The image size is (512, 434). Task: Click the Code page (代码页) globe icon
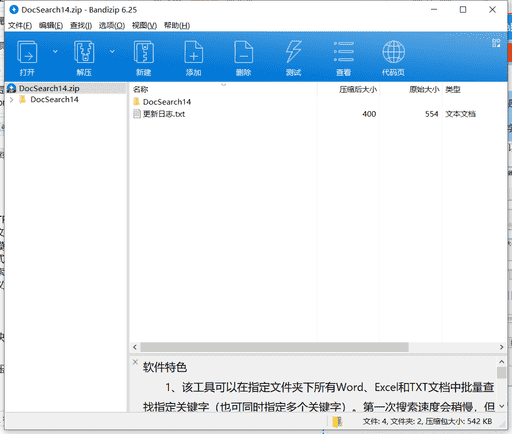tap(394, 52)
